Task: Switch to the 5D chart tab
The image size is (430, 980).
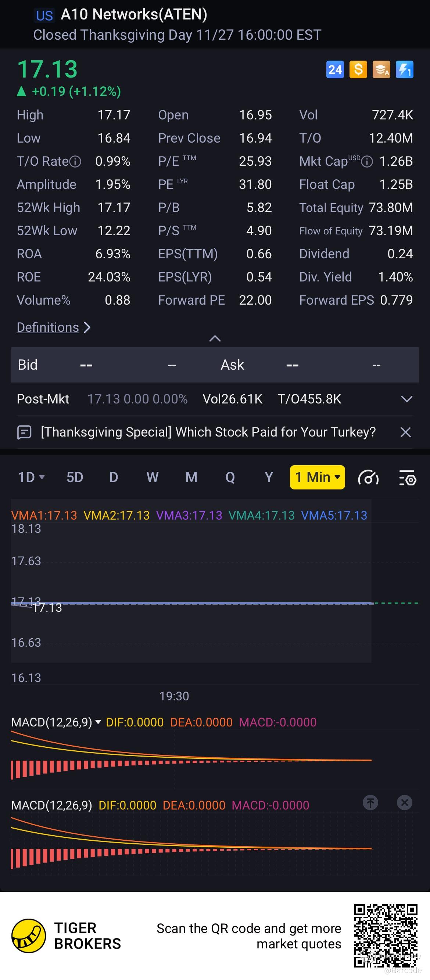Action: (x=75, y=477)
